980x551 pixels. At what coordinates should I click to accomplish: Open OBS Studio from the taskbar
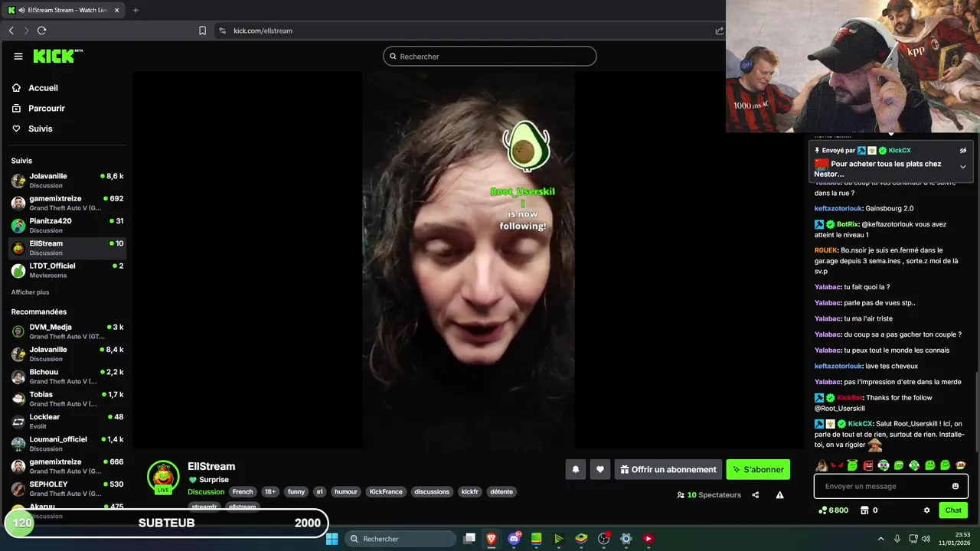click(x=604, y=539)
